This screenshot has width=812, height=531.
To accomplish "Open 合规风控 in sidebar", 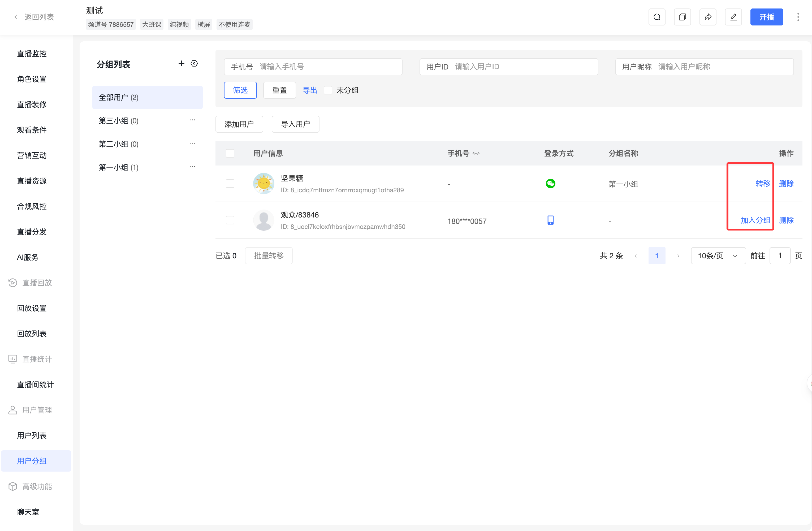I will click(32, 206).
